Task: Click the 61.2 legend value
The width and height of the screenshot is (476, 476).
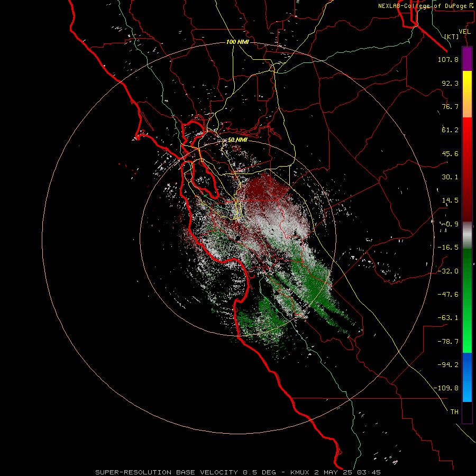Action: (x=450, y=130)
